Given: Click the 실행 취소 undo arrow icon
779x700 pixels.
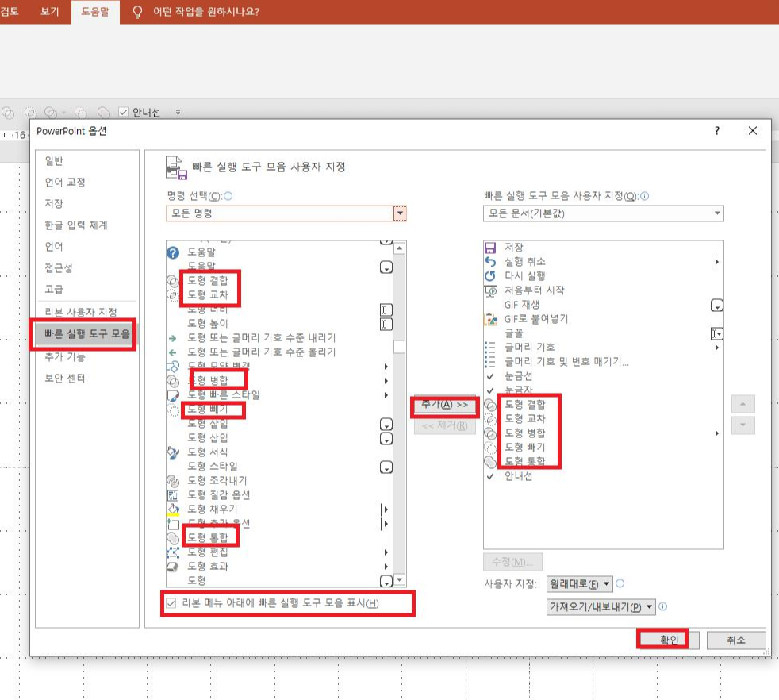Looking at the screenshot, I should coord(490,262).
